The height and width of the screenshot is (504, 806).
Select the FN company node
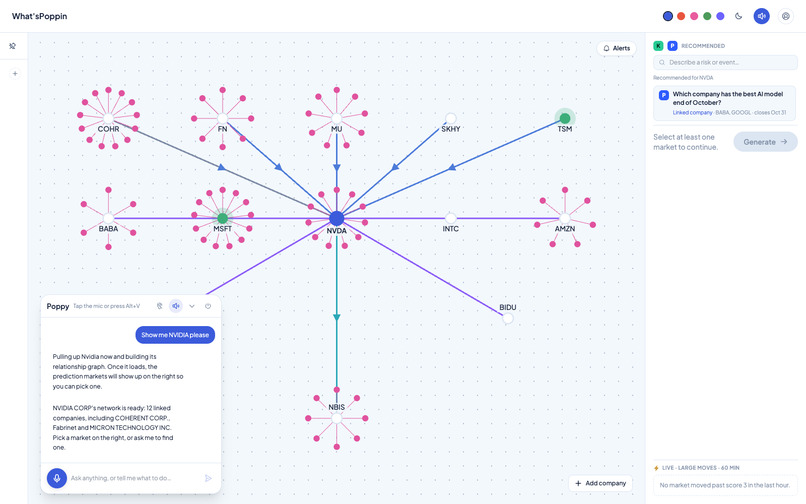(x=223, y=119)
